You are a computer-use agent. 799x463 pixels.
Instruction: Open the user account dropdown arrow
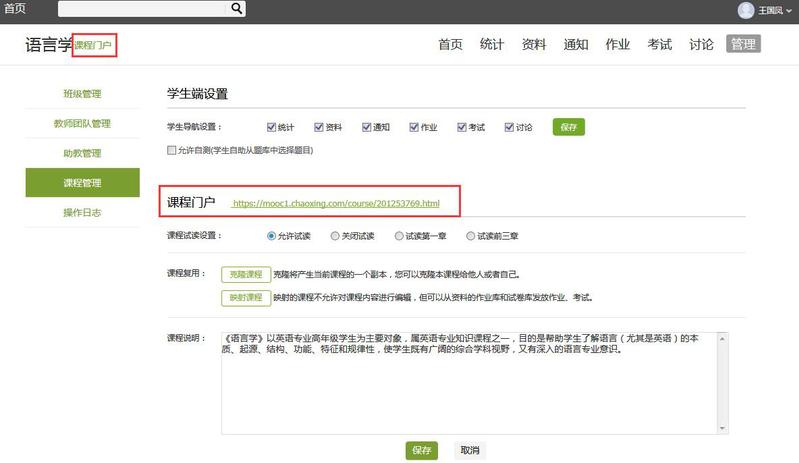[x=789, y=11]
